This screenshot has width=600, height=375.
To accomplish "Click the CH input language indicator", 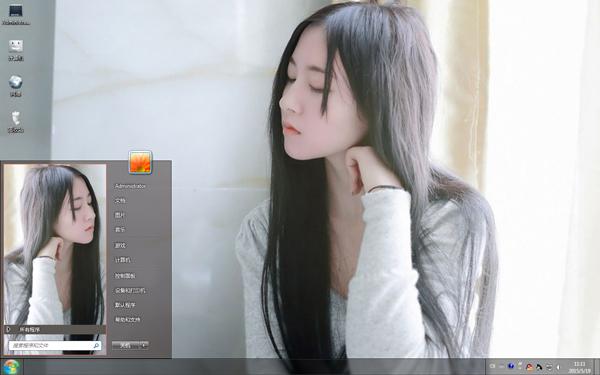I will pyautogui.click(x=492, y=367).
